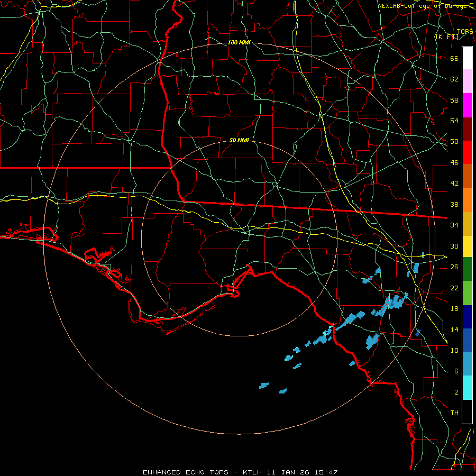Click the "50" scale value label
Screen dimensions: 476x476
pyautogui.click(x=454, y=142)
